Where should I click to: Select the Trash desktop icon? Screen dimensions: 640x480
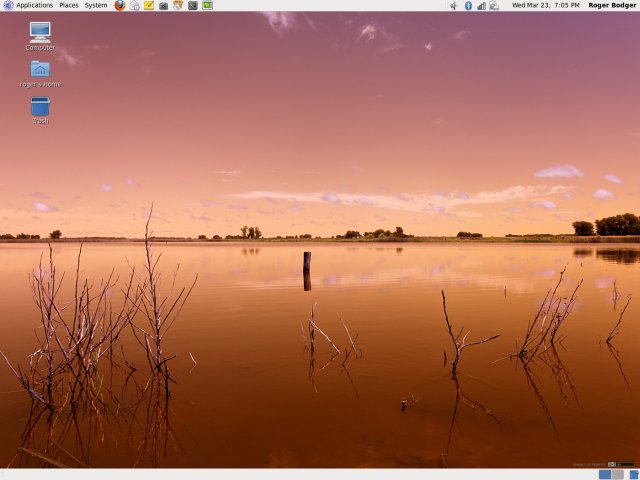click(40, 110)
